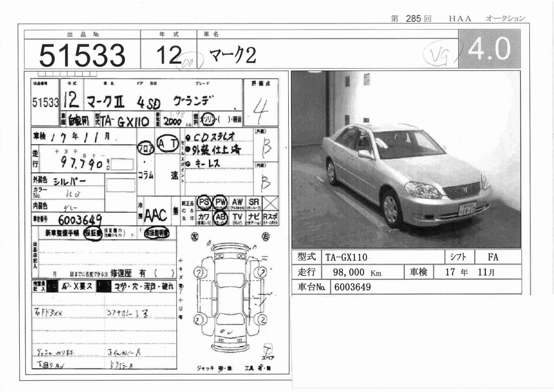Click the CDステレオ sales point
Image resolution: width=554 pixels, height=392 pixels.
(213, 136)
